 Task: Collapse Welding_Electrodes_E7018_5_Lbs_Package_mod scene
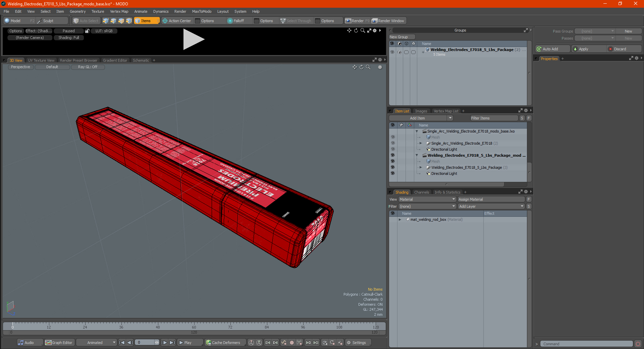417,155
